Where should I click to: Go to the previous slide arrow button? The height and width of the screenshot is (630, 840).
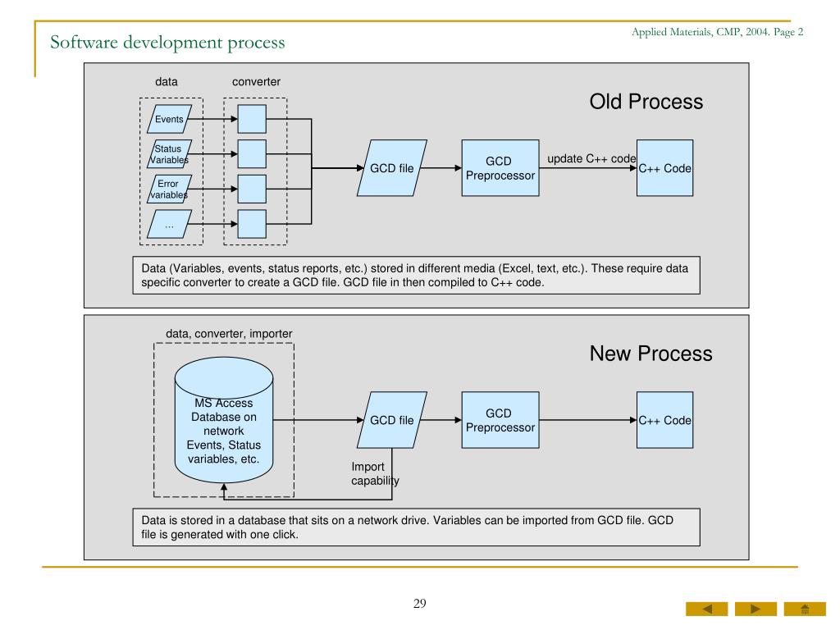coord(706,609)
